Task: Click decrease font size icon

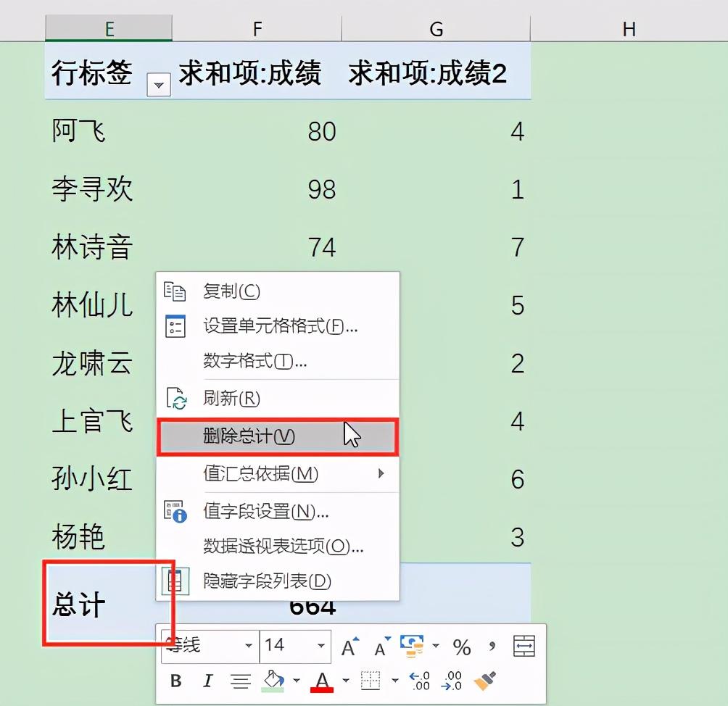Action: pos(383,646)
